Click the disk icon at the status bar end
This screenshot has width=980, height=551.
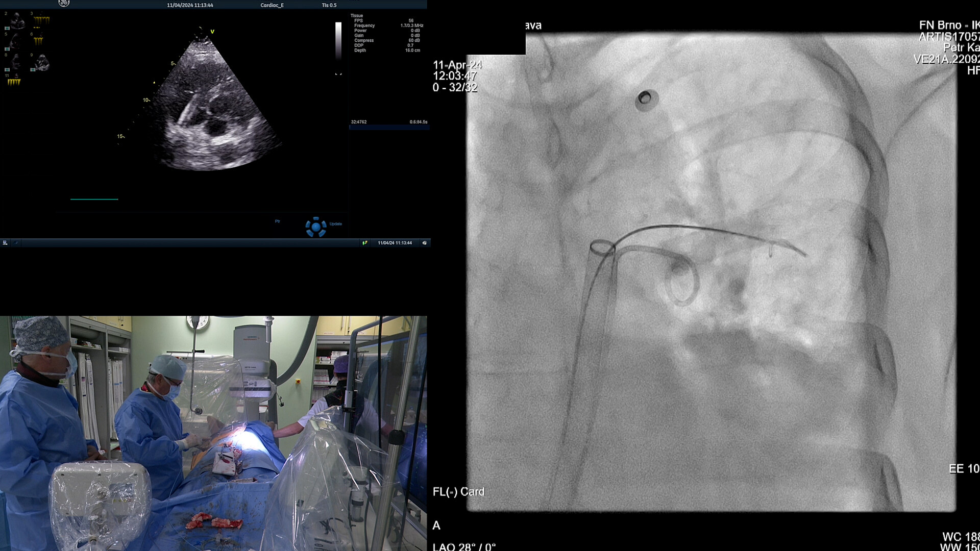[424, 243]
